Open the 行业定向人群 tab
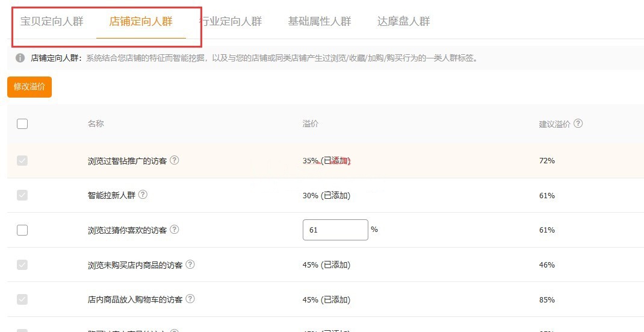Viewport: 644px width, 332px height. tap(230, 22)
